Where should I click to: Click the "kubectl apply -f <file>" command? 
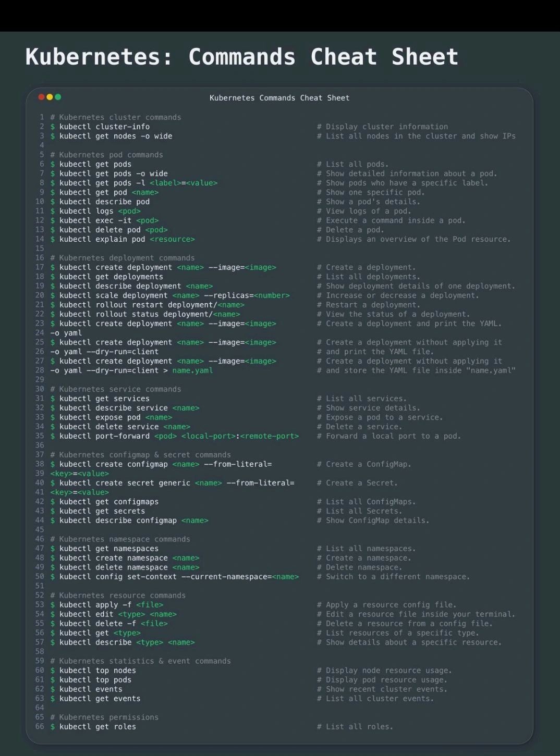pyautogui.click(x=111, y=605)
